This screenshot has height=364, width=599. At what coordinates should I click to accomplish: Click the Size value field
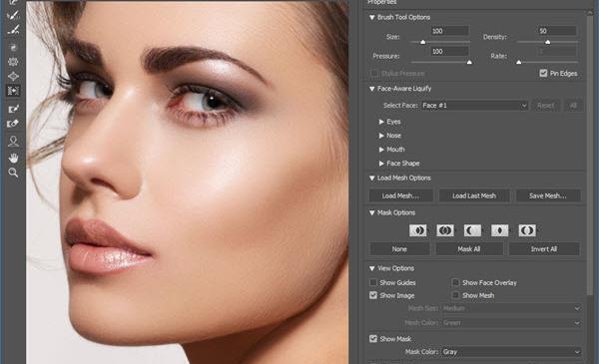(x=449, y=31)
